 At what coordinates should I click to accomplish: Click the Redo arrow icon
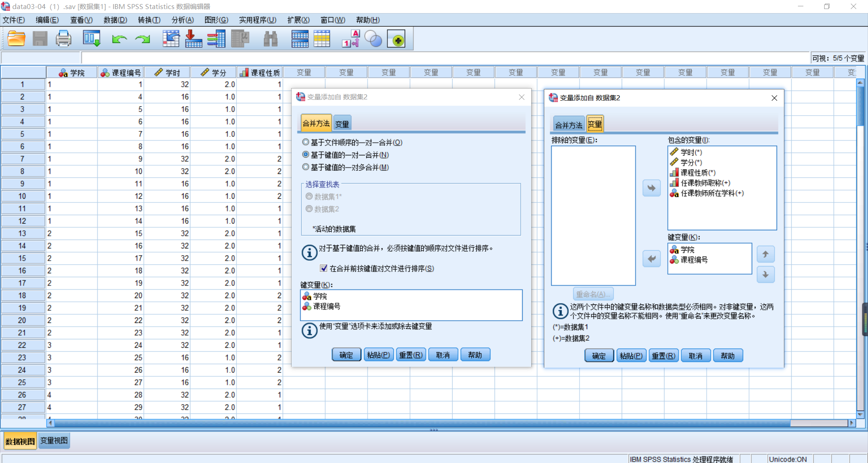143,39
